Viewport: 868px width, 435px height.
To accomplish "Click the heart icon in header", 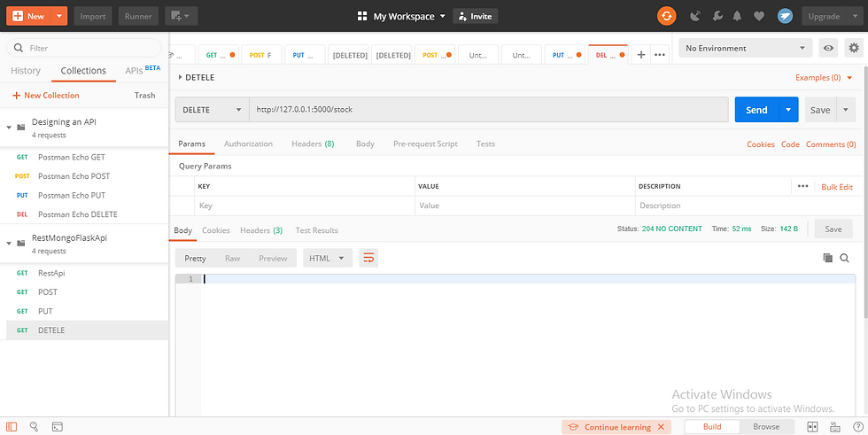I will 759,16.
